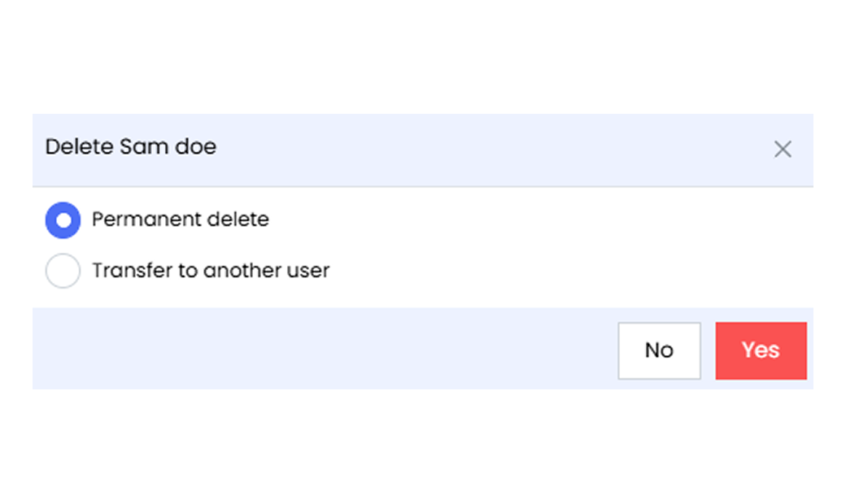Select the Permanent delete radio button
The width and height of the screenshot is (846, 504).
pos(63,220)
